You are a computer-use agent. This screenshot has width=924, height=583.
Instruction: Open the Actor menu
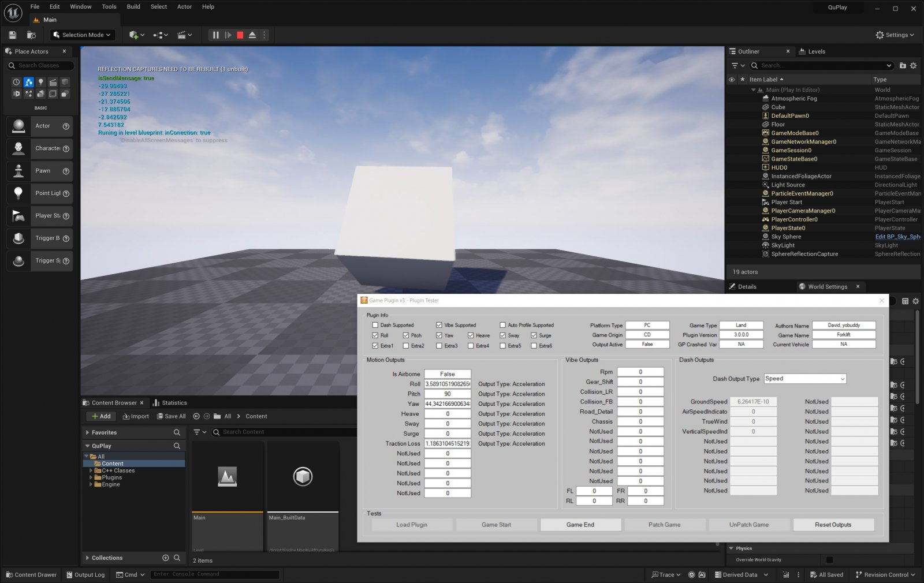tap(184, 7)
